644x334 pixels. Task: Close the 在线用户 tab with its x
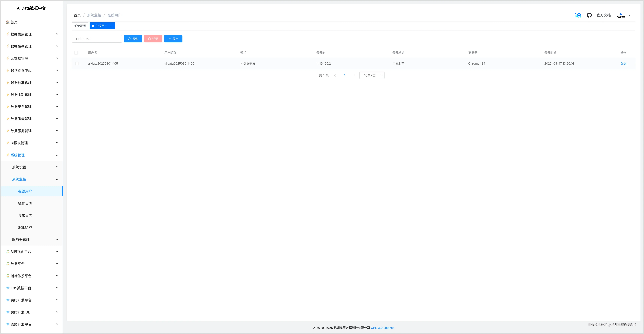pos(110,26)
